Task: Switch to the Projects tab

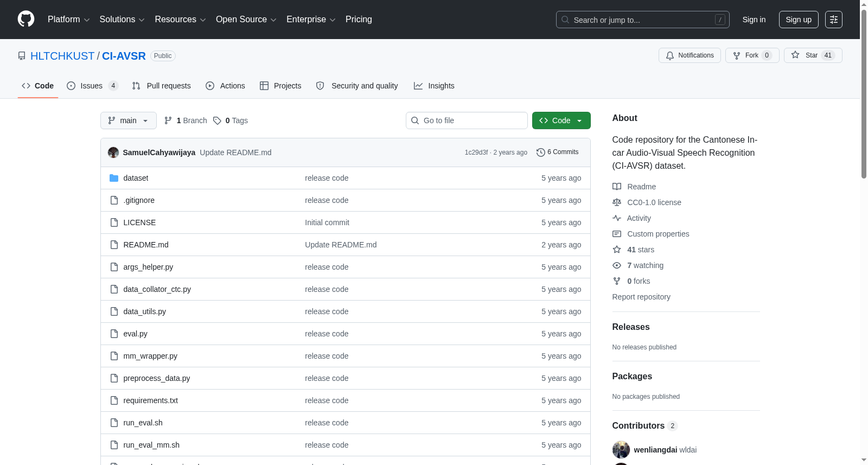Action: [280, 86]
